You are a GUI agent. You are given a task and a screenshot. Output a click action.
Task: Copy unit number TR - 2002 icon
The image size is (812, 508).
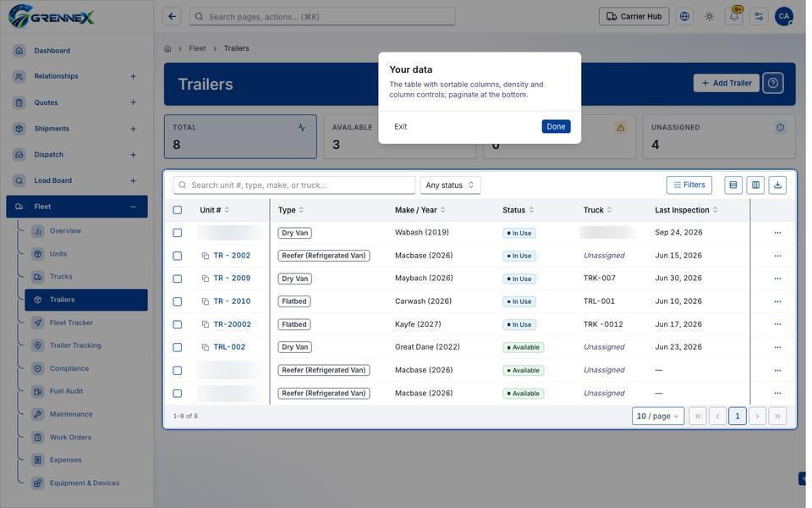[x=205, y=256]
